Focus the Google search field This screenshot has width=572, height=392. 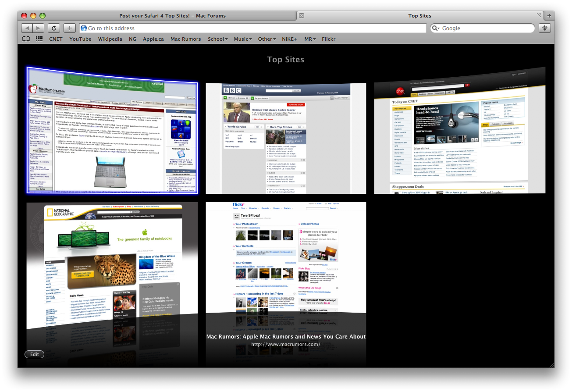coord(482,28)
